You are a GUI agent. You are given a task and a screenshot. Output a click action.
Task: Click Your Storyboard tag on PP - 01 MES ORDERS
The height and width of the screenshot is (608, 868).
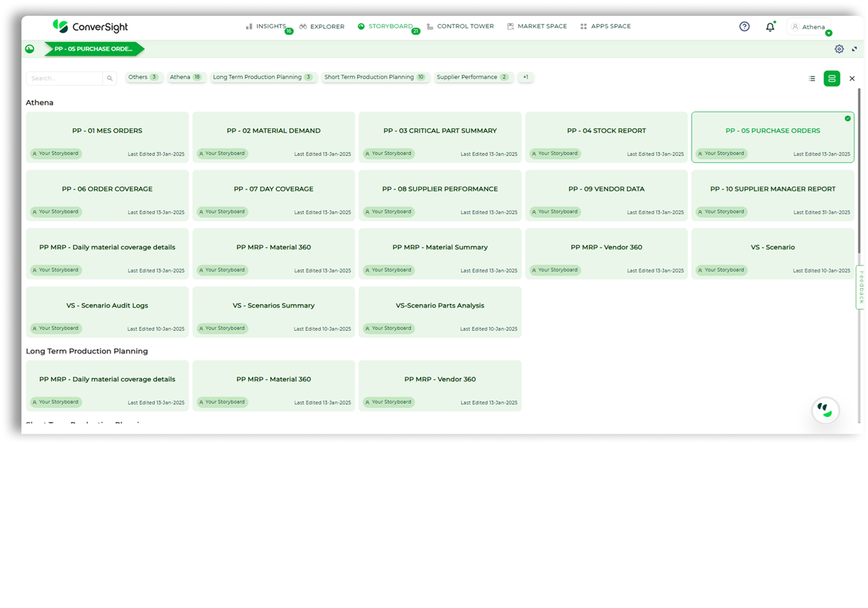(56, 154)
